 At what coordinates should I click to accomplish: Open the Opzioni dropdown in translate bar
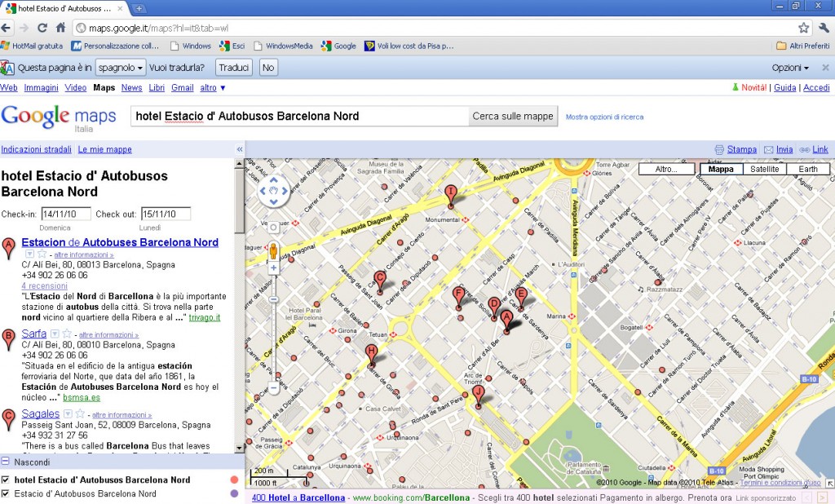coord(790,68)
